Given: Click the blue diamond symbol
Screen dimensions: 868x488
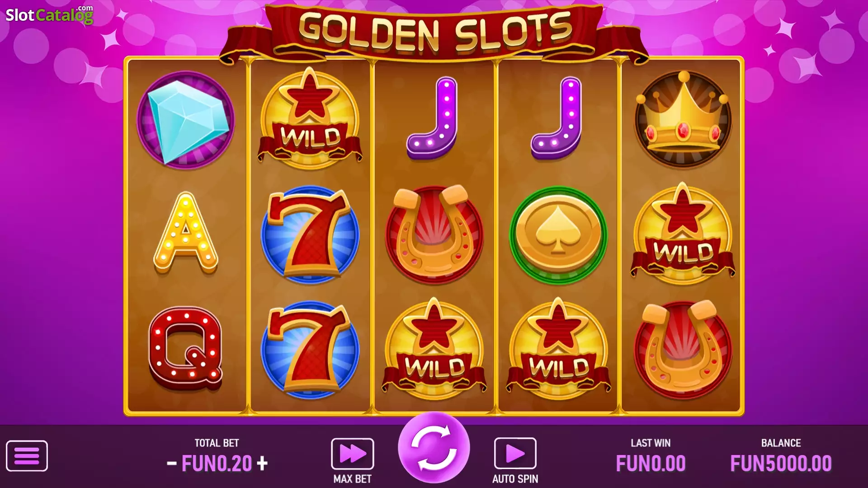Looking at the screenshot, I should (x=186, y=120).
